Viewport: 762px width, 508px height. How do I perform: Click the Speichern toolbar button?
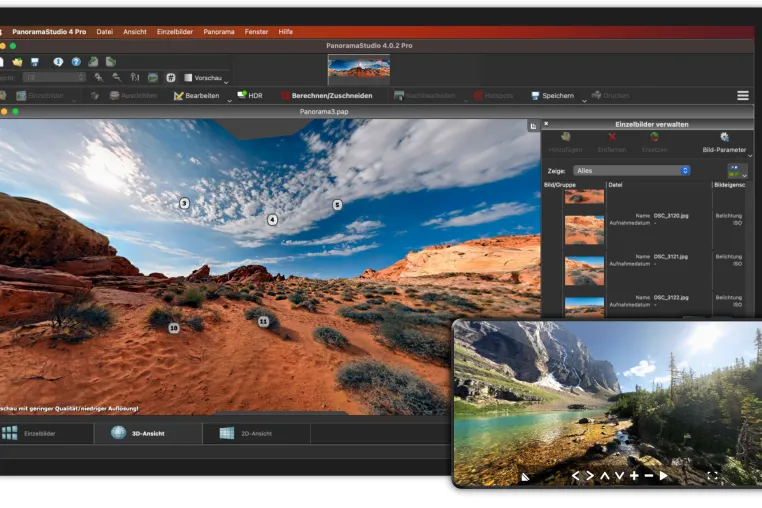(x=553, y=95)
